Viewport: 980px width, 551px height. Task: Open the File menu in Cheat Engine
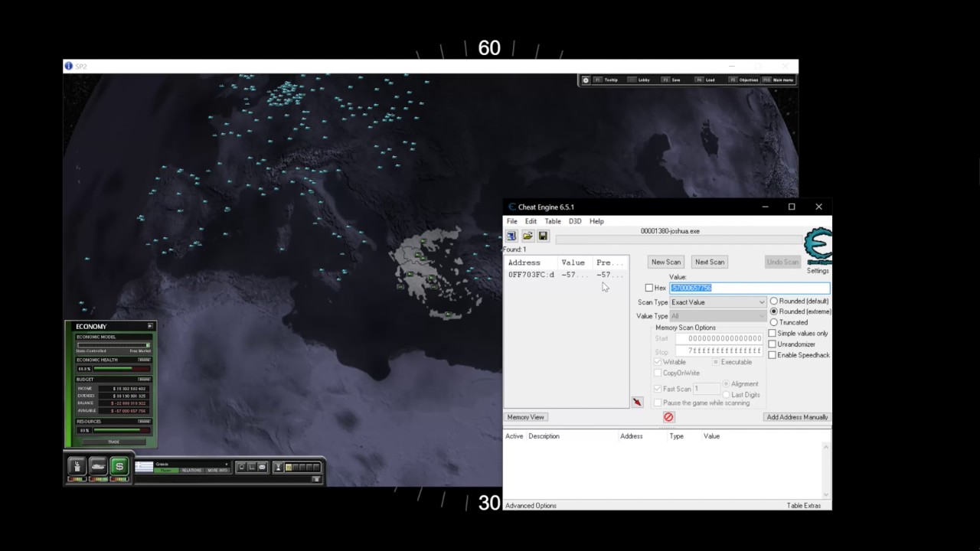click(x=511, y=221)
